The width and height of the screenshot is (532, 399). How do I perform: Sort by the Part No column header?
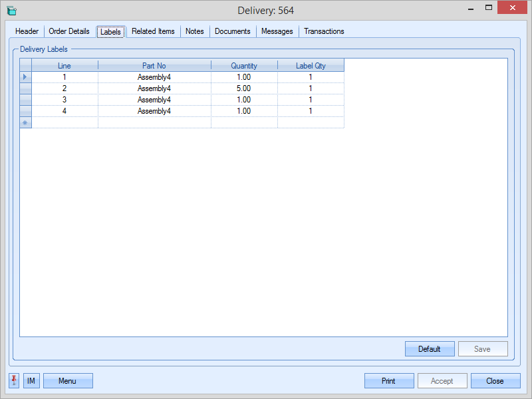click(154, 66)
